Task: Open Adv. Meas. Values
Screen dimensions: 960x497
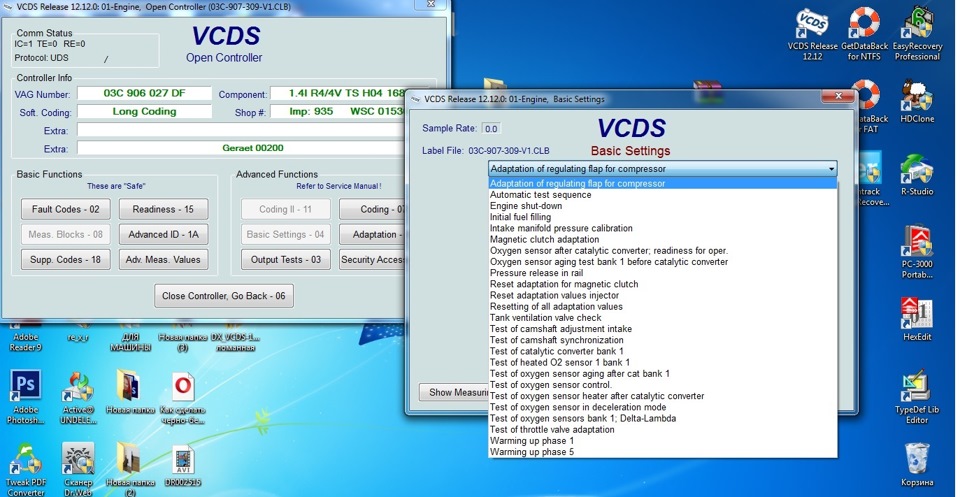Action: [x=163, y=260]
